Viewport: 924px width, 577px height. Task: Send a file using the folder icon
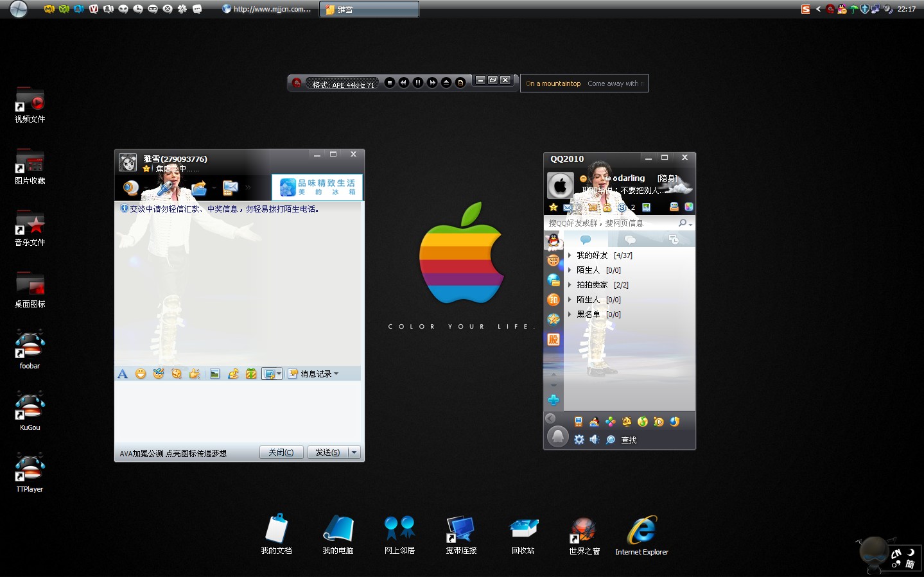coord(199,188)
